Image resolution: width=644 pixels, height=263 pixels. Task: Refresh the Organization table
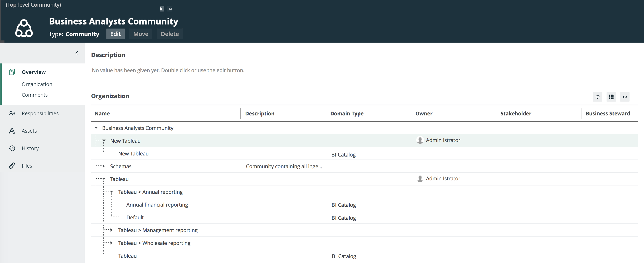tap(597, 97)
